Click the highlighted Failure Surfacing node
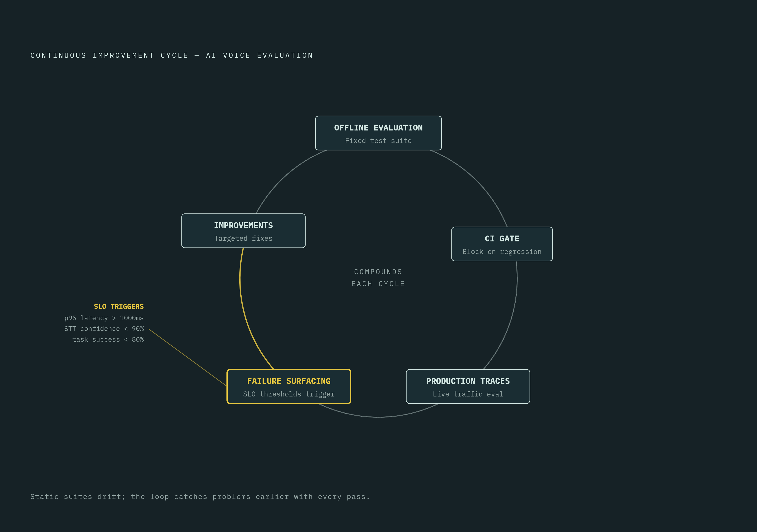This screenshot has width=757, height=532. (x=289, y=386)
